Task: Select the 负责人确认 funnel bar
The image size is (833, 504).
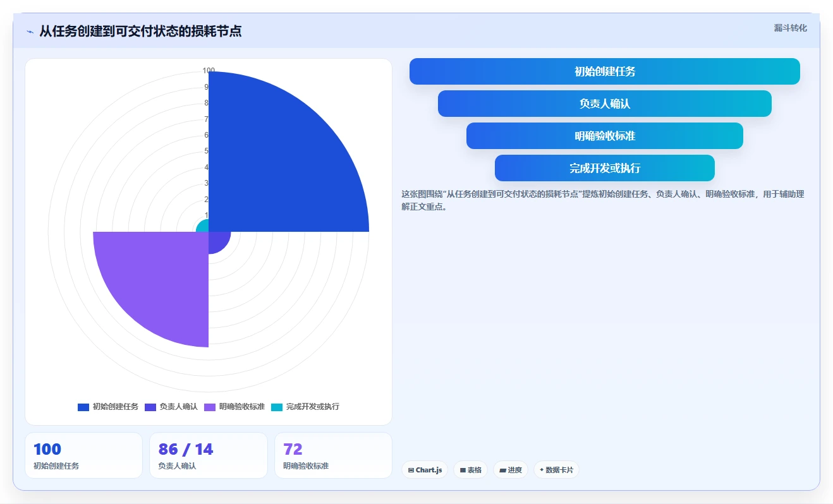Action: tap(604, 104)
